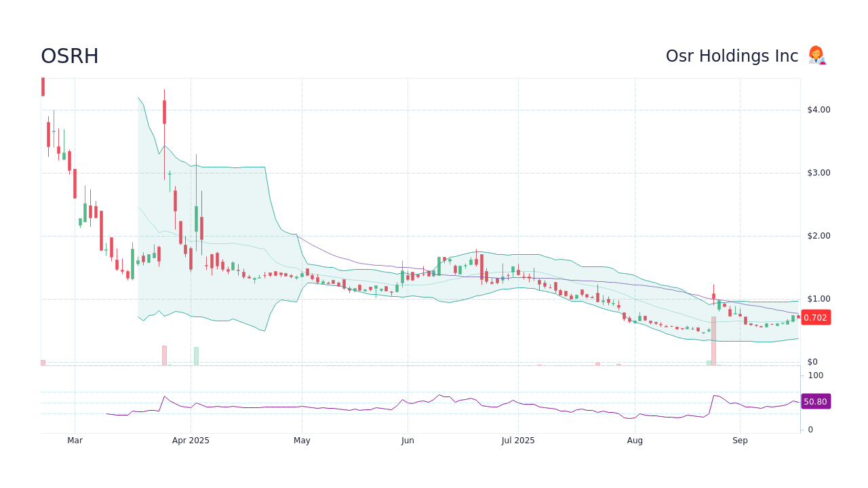Expand the Apr 2025 date axis label

click(x=192, y=441)
